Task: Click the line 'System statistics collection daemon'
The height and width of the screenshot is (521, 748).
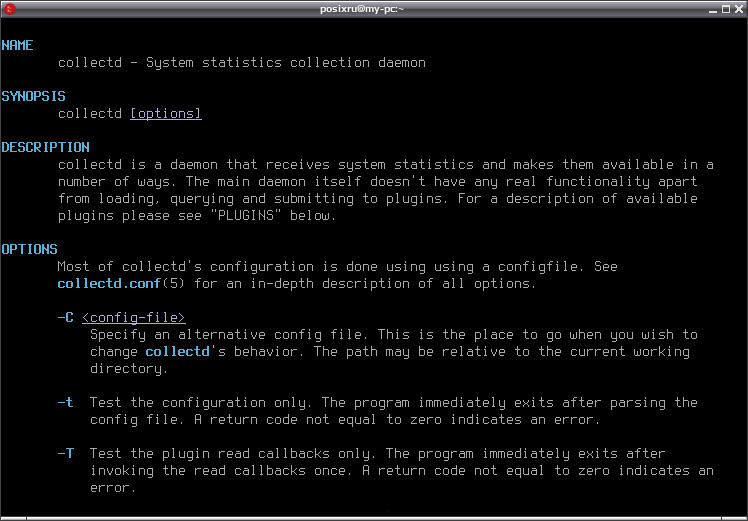Action: [x=286, y=63]
